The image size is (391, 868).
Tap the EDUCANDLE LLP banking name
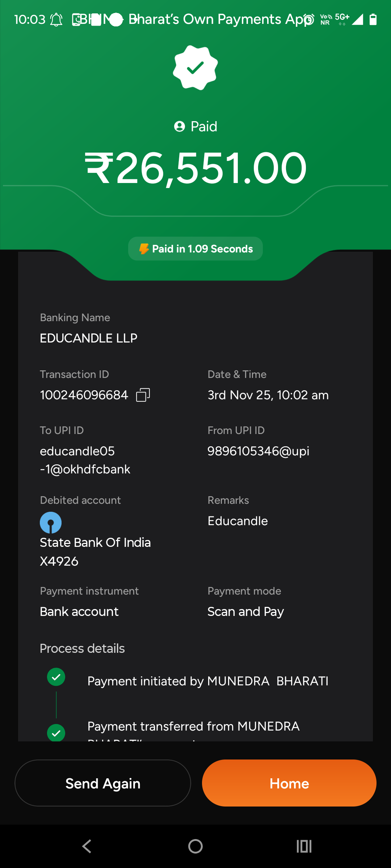pos(89,338)
